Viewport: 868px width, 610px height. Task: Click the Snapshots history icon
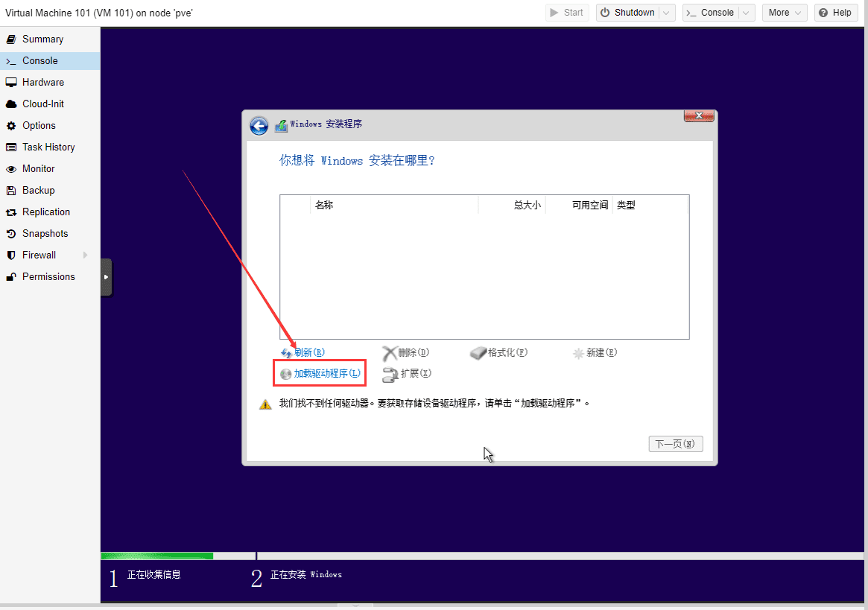click(11, 234)
